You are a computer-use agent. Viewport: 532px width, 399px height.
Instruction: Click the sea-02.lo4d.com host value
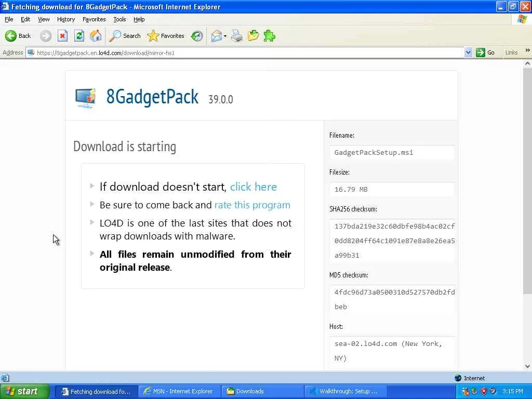click(392, 351)
